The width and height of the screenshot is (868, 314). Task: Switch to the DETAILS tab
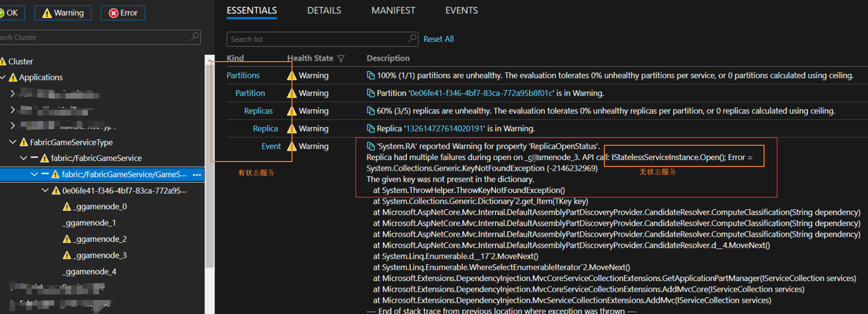click(x=324, y=10)
